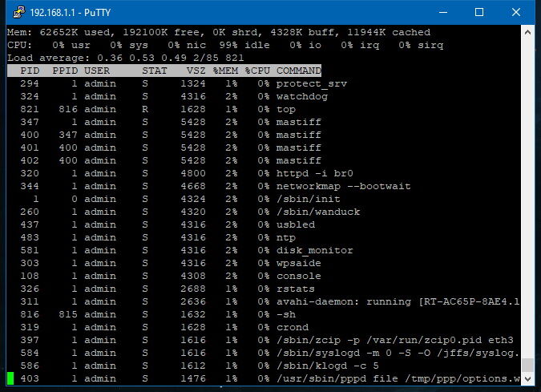
Task: Click the mastiff entry with PID 347
Action: click(299, 122)
